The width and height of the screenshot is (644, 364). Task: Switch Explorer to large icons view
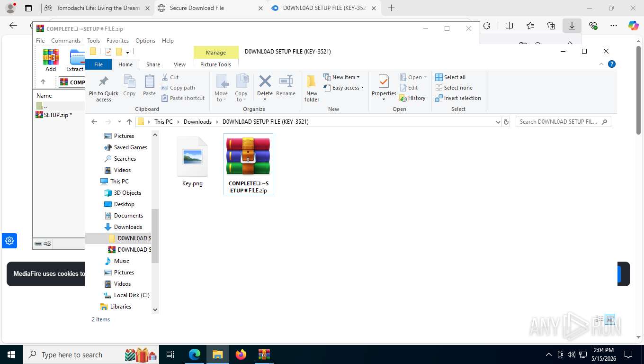pyautogui.click(x=610, y=319)
